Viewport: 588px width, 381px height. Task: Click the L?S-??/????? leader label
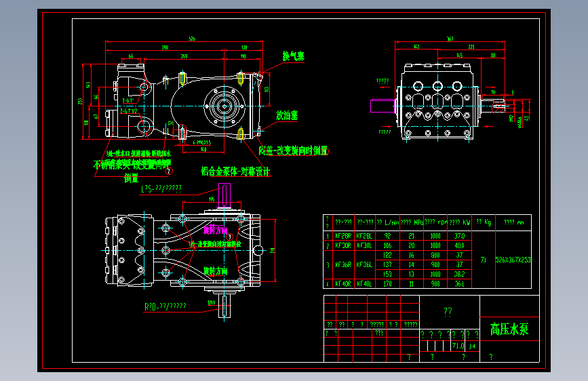161,188
